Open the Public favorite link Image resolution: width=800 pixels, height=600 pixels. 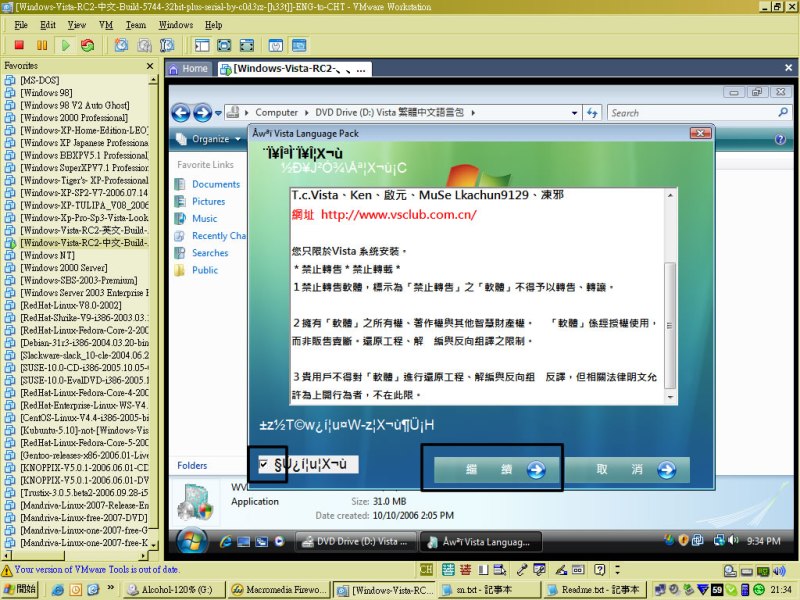(x=205, y=270)
